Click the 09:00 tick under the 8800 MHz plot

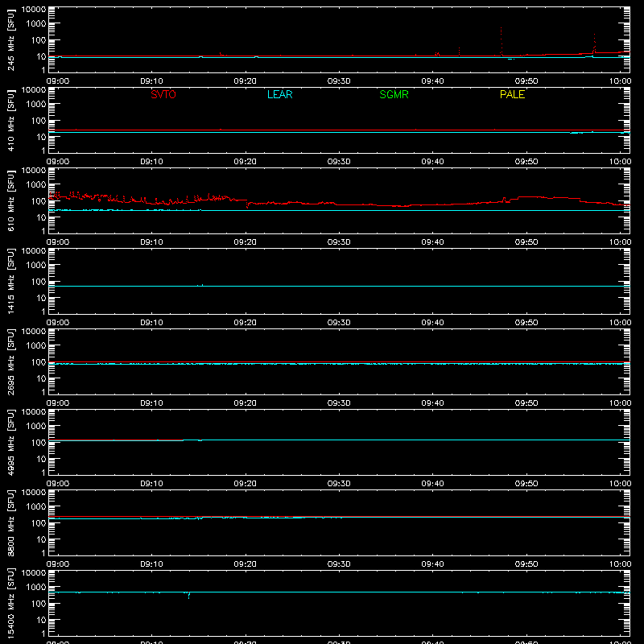[x=58, y=564]
